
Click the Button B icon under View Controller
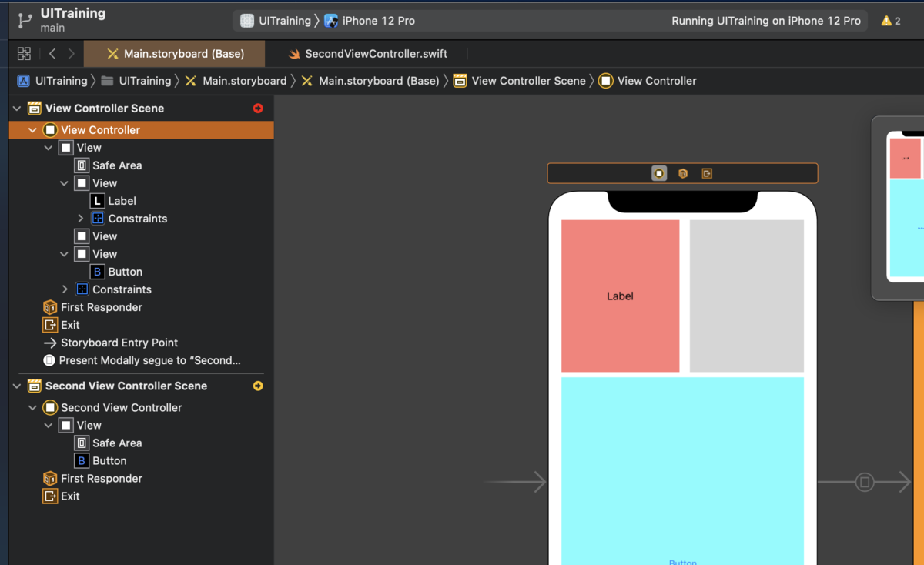click(97, 272)
